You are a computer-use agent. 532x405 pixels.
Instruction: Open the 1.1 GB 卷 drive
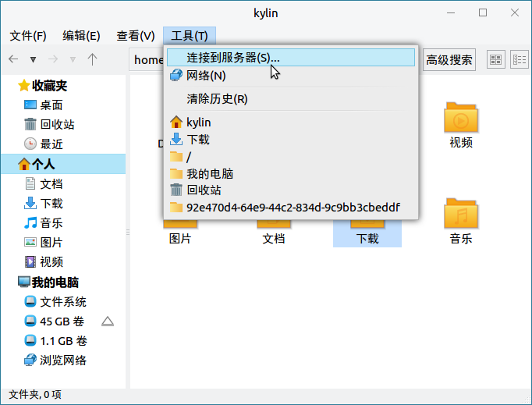[55, 340]
